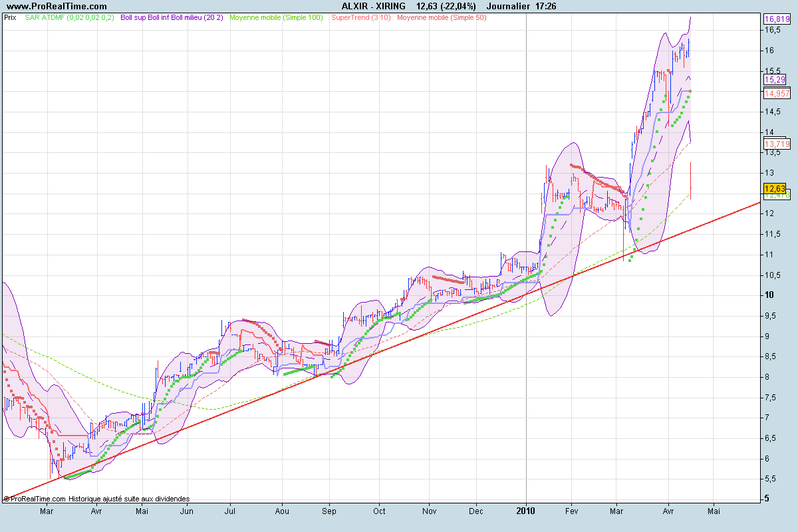Click the 2010 year label on time axis
This screenshot has height=532, width=798.
click(x=526, y=511)
